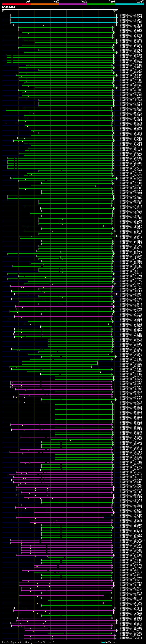Select the query ID BP087428

[x=8, y=7]
